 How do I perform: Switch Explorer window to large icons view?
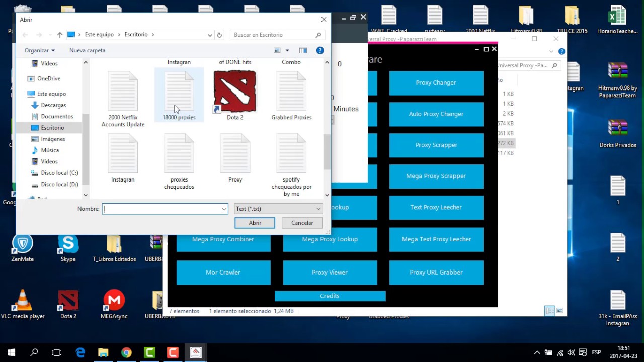(560, 311)
